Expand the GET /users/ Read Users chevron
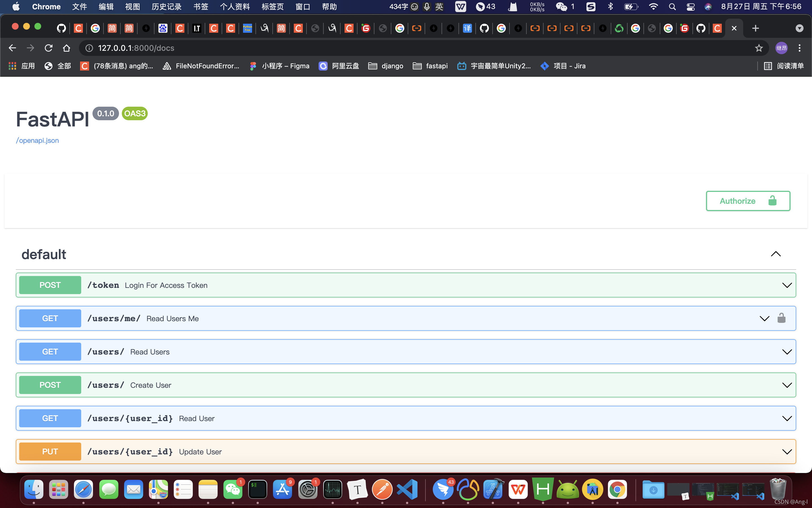 [x=787, y=352]
